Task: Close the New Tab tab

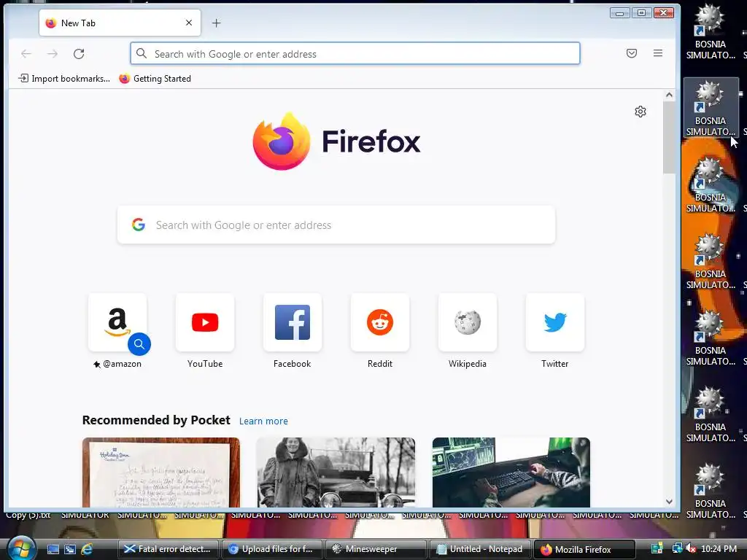Action: [x=189, y=23]
